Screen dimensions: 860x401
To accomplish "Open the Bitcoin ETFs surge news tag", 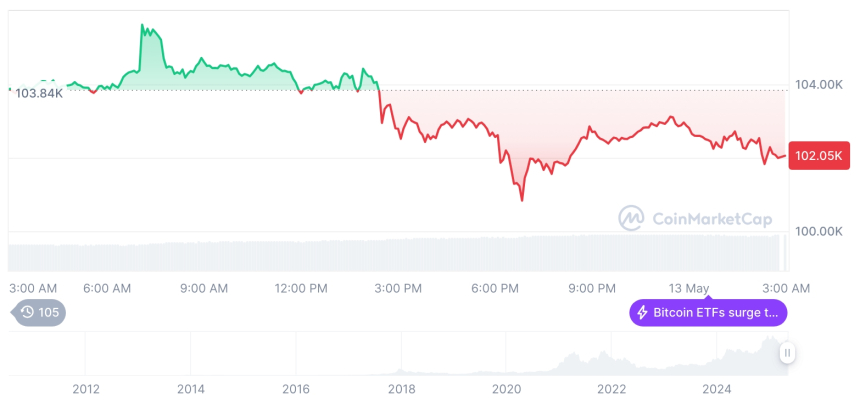I will click(x=708, y=313).
